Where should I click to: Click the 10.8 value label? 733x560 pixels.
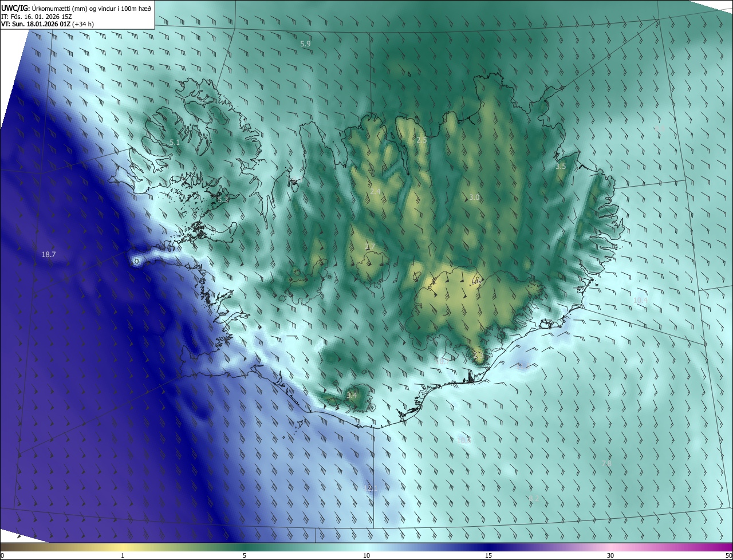464,440
